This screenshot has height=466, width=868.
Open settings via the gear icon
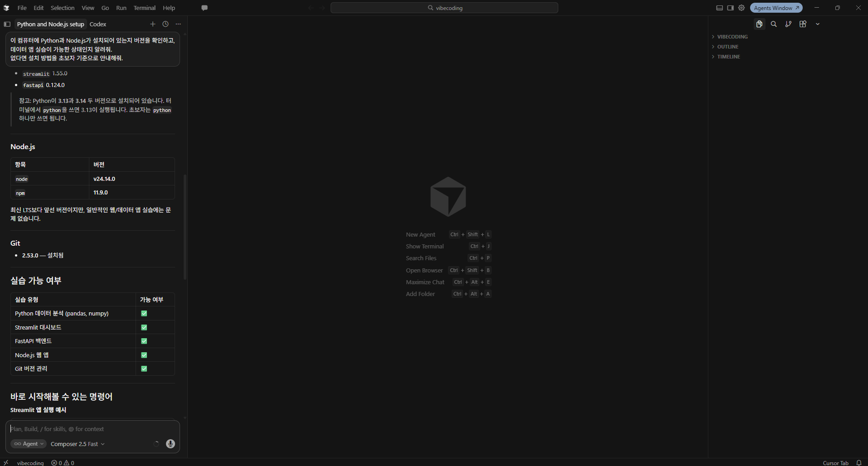pyautogui.click(x=741, y=8)
